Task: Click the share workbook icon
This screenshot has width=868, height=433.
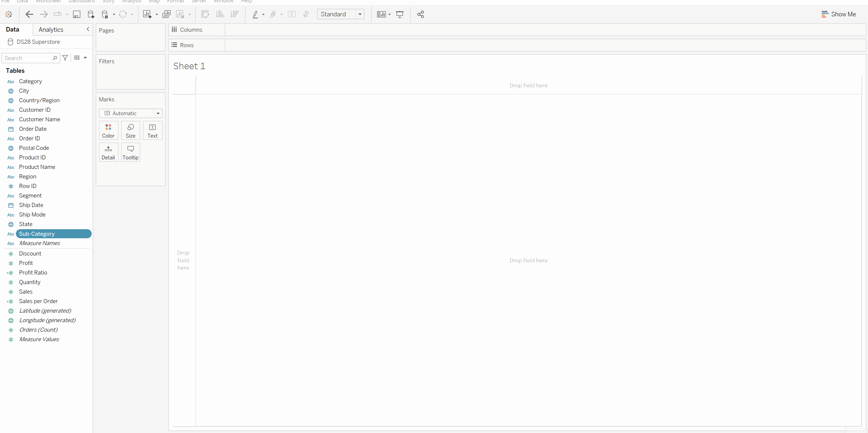Action: [420, 14]
